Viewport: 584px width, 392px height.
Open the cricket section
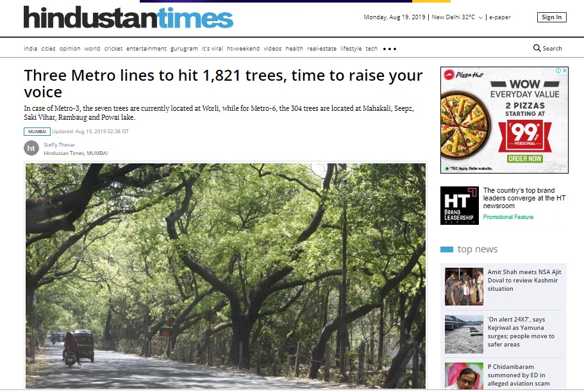113,49
